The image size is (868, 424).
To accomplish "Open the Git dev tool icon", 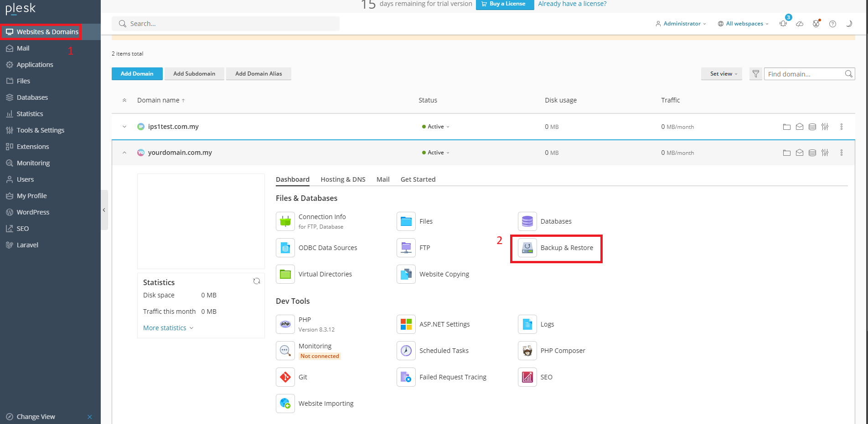I will pyautogui.click(x=285, y=377).
